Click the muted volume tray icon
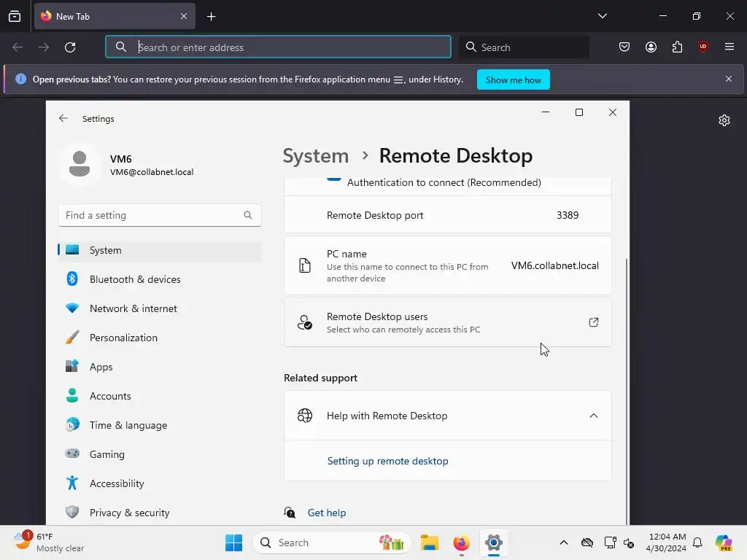The height and width of the screenshot is (560, 747). point(629,542)
